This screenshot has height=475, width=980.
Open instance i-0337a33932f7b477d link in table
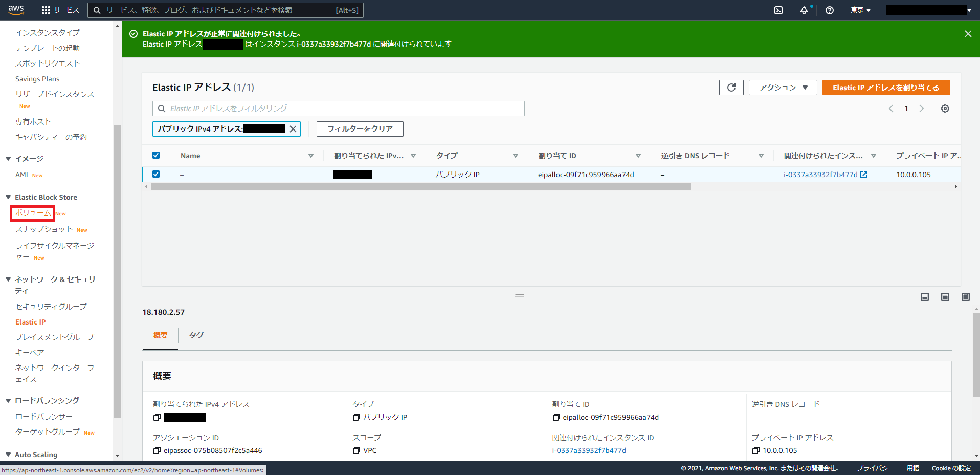[820, 175]
